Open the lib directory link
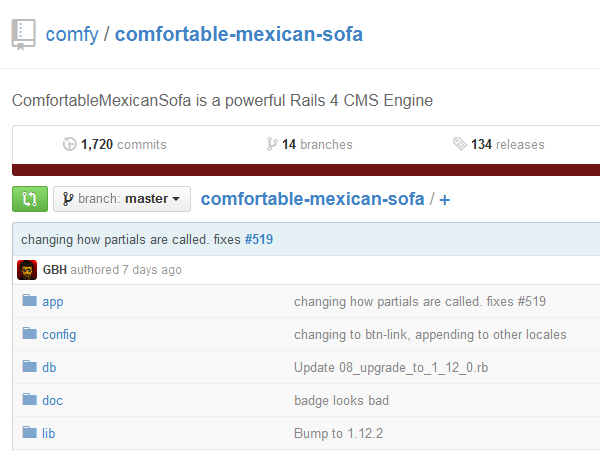This screenshot has height=451, width=600. pyautogui.click(x=48, y=433)
